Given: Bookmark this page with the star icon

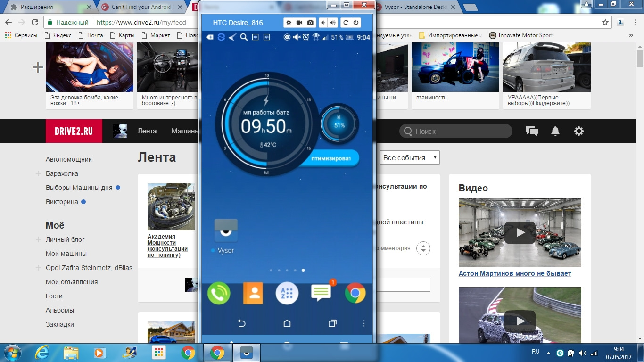Looking at the screenshot, I should 605,22.
